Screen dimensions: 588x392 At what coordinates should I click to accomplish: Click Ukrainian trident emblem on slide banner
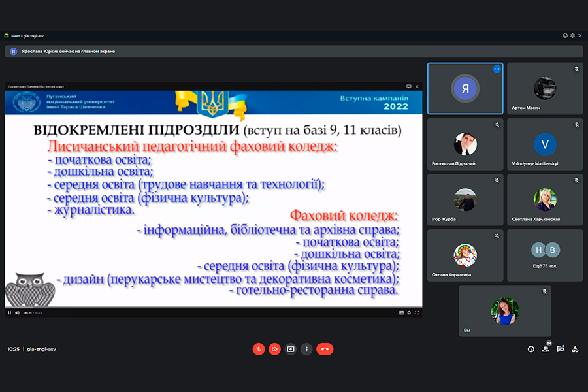pos(212,103)
